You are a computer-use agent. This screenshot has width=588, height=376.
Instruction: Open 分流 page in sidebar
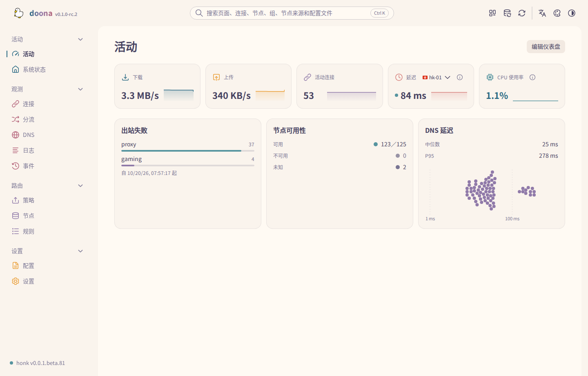tap(47, 119)
